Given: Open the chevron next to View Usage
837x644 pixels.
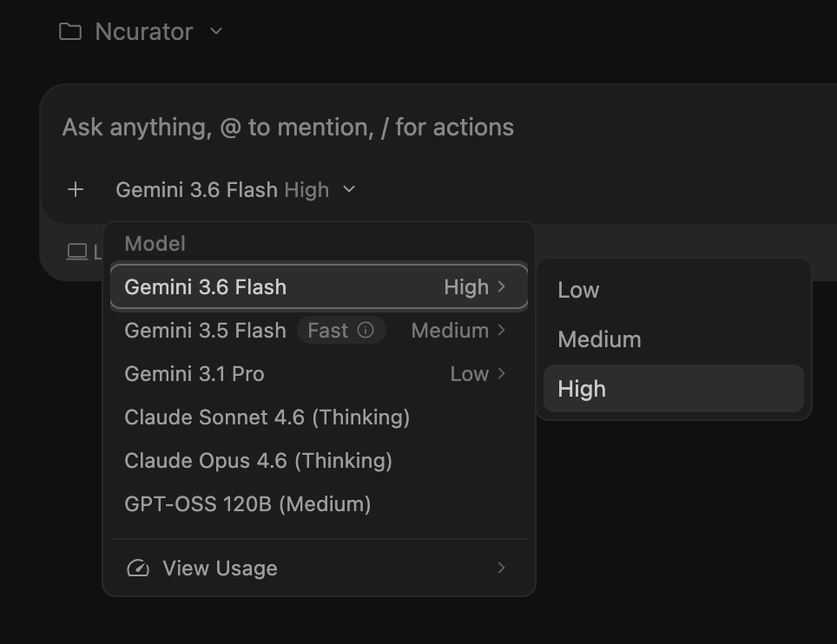Looking at the screenshot, I should point(501,568).
